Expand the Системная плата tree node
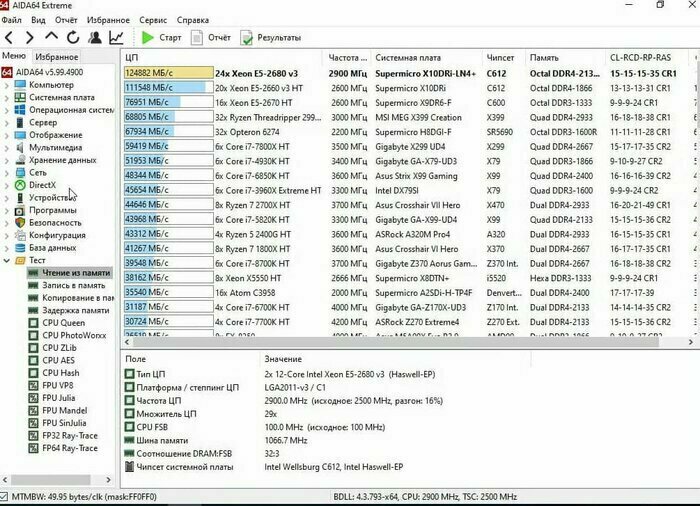 [x=7, y=97]
